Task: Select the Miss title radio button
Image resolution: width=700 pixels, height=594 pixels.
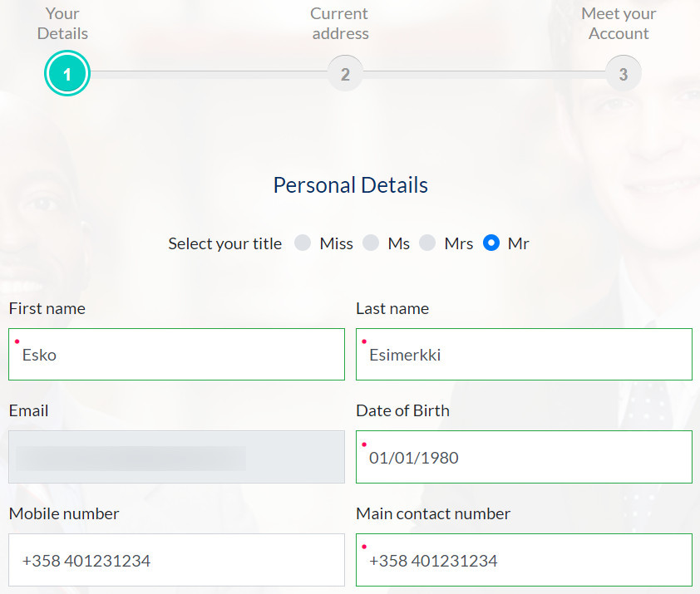Action: click(x=303, y=243)
